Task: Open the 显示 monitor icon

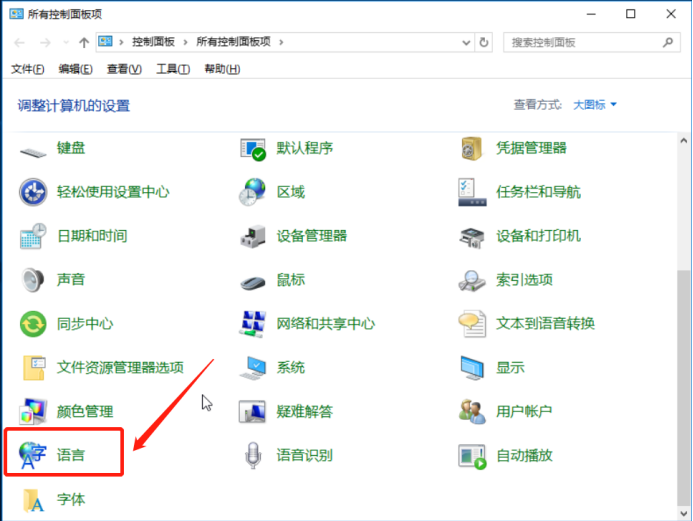Action: click(x=472, y=368)
